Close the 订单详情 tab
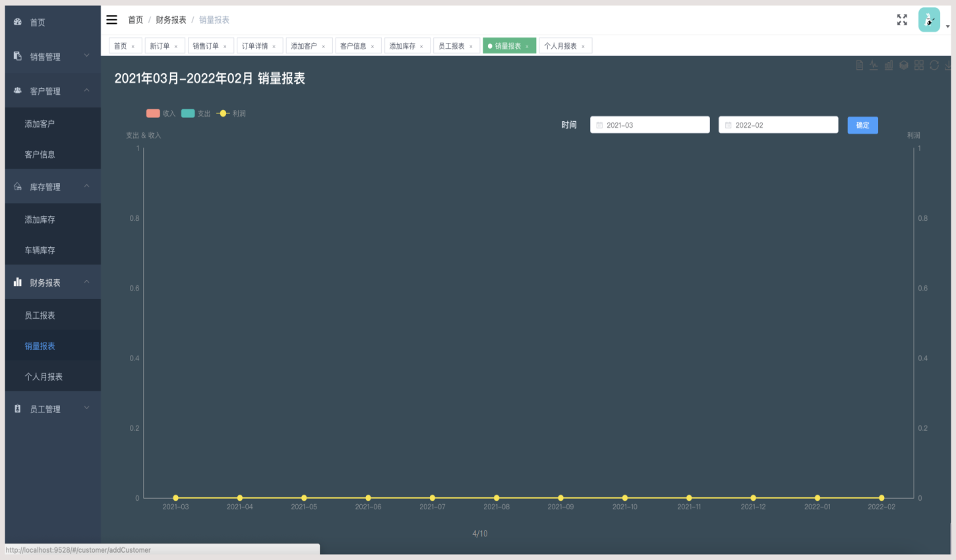Viewport: 956px width, 560px height. point(274,47)
